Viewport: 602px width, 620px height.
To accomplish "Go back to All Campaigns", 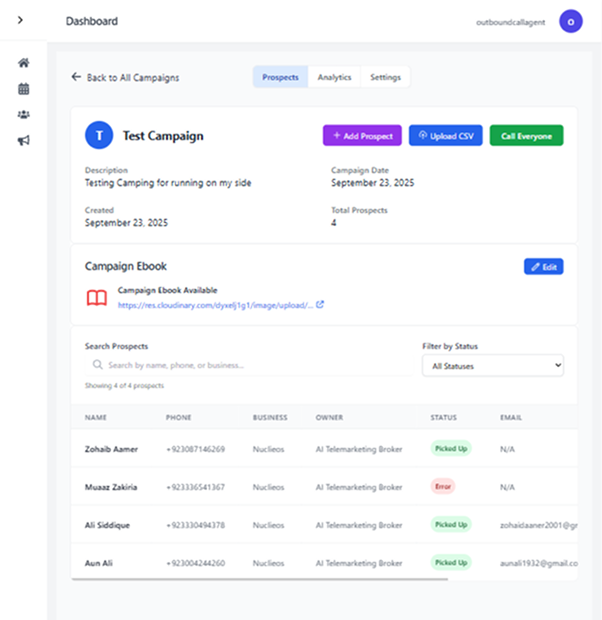I will pyautogui.click(x=125, y=77).
